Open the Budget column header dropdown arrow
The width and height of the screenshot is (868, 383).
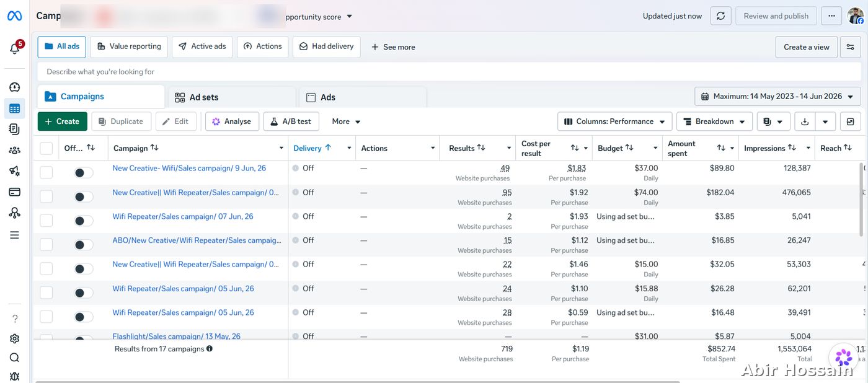[655, 148]
